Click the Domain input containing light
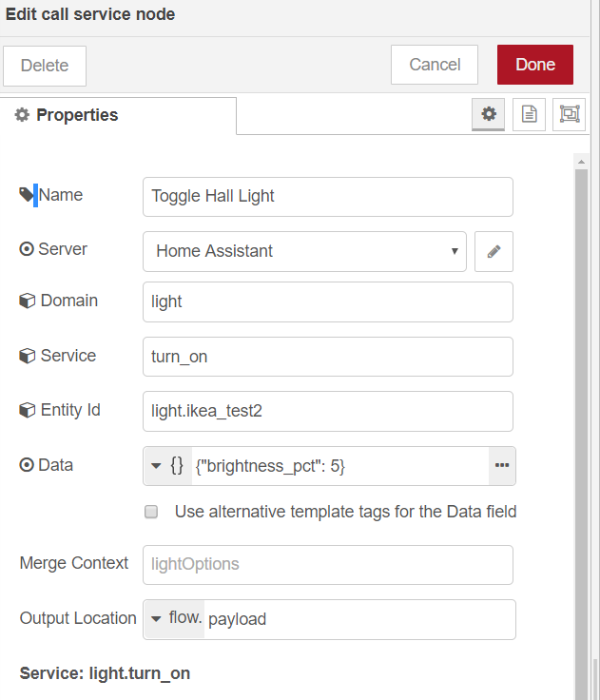Image resolution: width=600 pixels, height=700 pixels. pyautogui.click(x=328, y=301)
